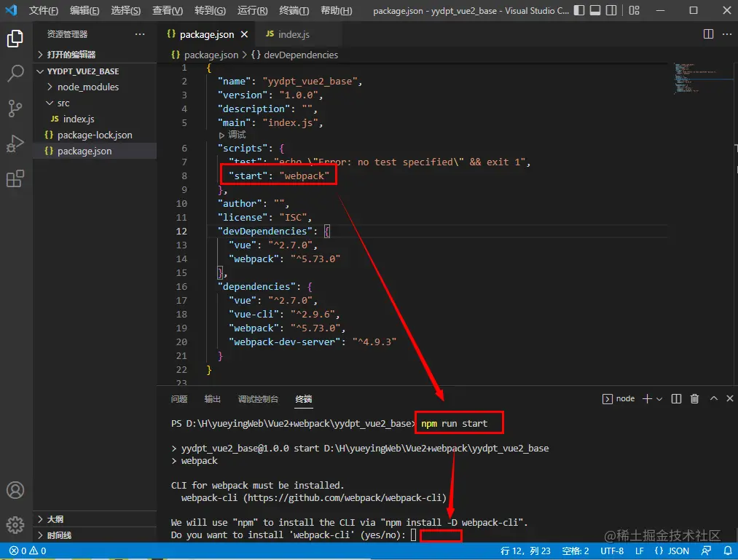Expand the 时间线 timeline section

[x=95, y=535]
